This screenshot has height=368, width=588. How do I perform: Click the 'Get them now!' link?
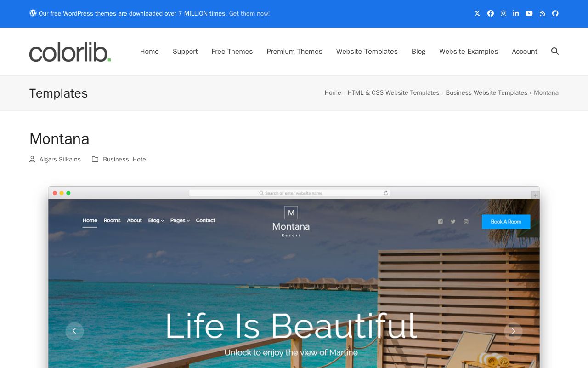click(x=249, y=14)
